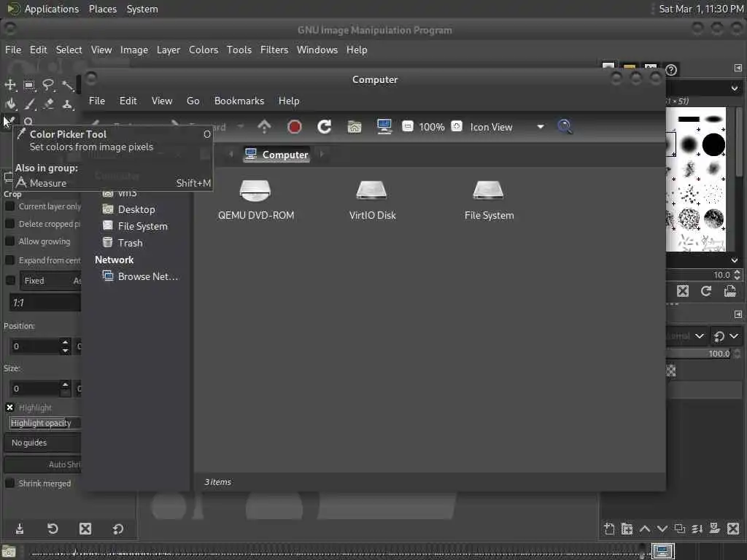Enable Shrink merged checkbox
This screenshot has height=560, width=747.
(x=9, y=483)
